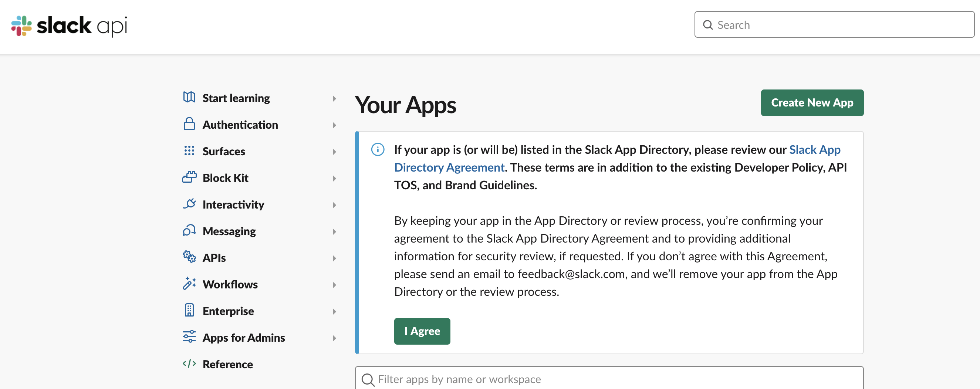Expand the APIs section arrow
This screenshot has height=389, width=980.
[334, 258]
